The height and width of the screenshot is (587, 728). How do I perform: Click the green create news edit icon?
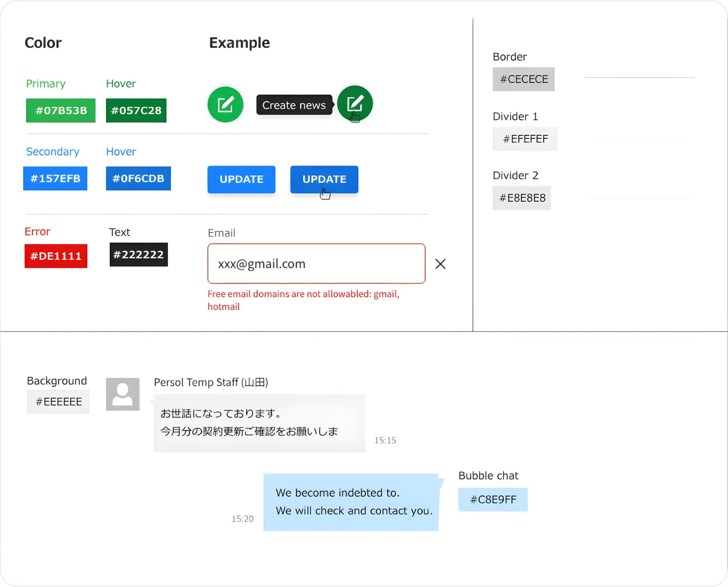click(x=226, y=105)
